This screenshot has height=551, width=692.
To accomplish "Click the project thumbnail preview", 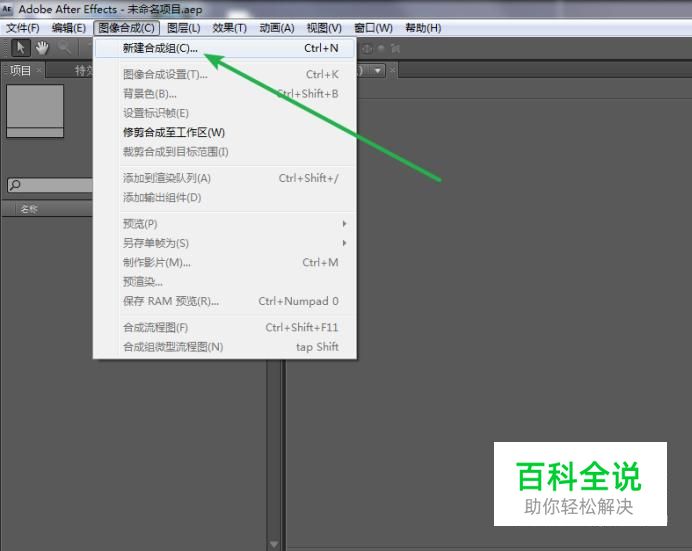I will click(x=35, y=111).
